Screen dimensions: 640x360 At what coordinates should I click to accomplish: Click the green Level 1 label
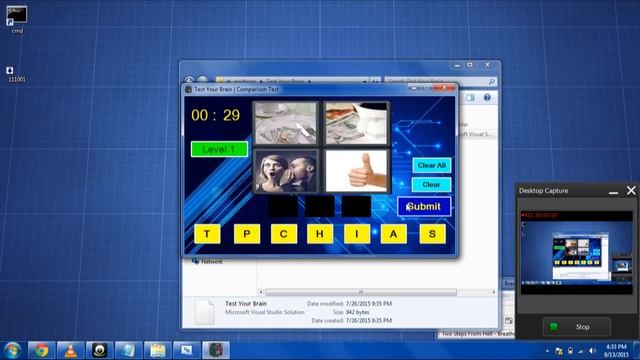(219, 149)
